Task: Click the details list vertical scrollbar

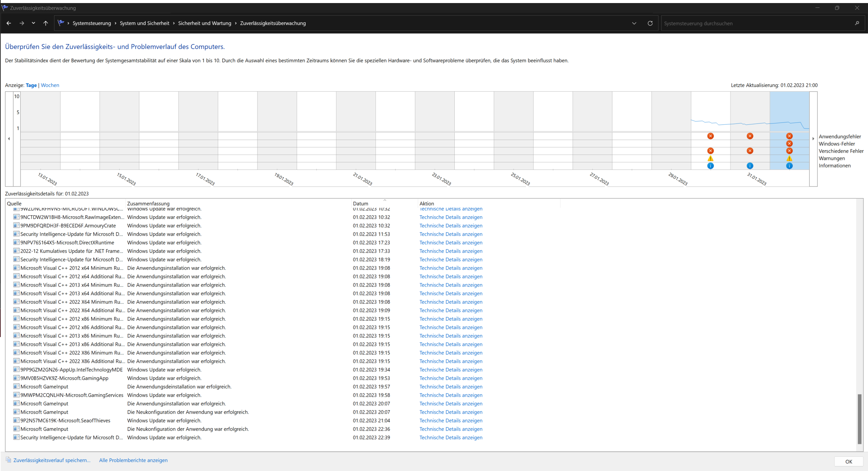Action: click(859, 419)
